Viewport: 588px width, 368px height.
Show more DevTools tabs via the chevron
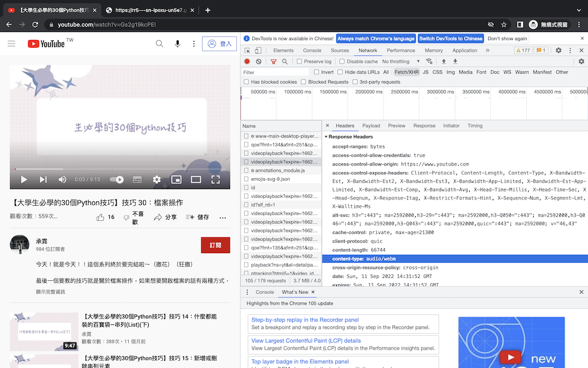(x=487, y=50)
